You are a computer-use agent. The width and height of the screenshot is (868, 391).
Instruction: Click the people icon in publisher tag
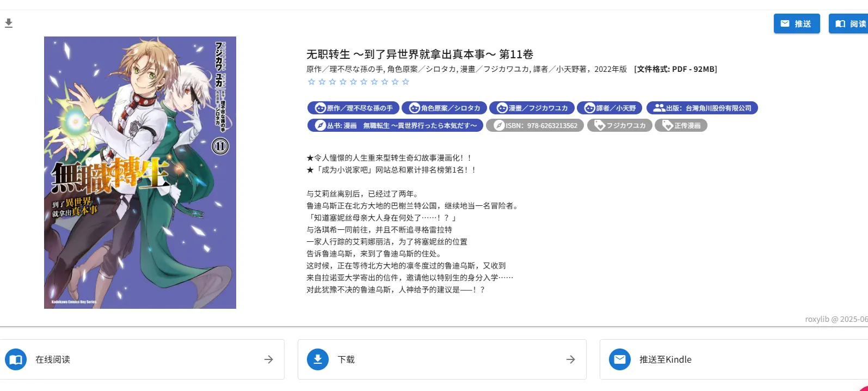(x=659, y=108)
